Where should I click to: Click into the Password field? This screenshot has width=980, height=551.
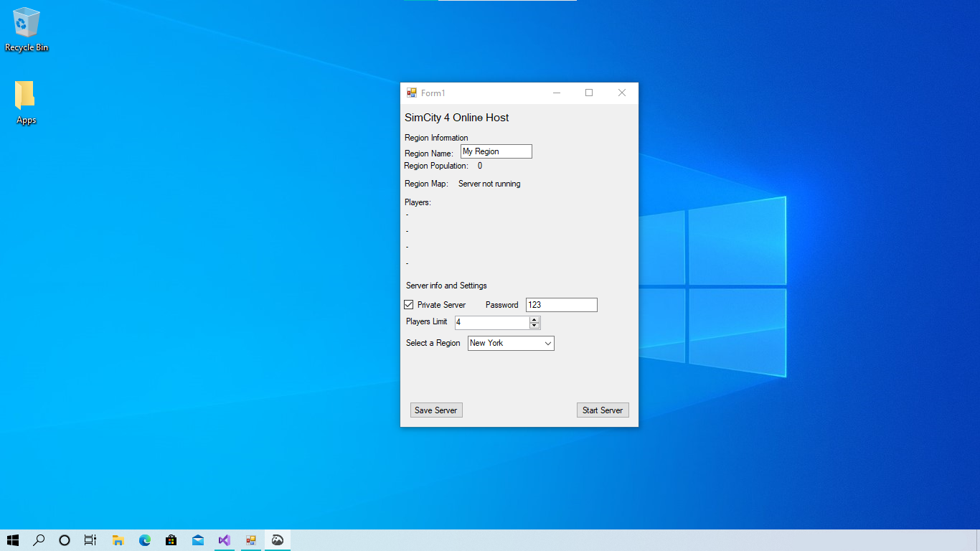(562, 305)
